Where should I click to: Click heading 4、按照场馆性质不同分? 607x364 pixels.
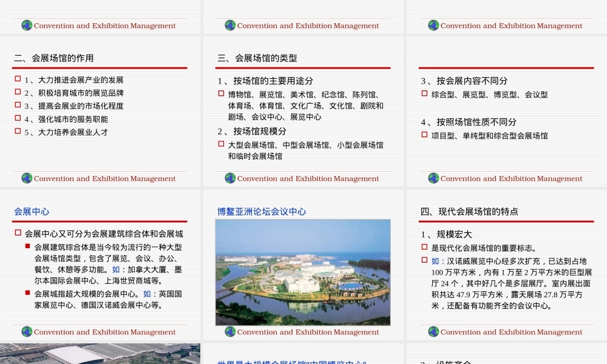pos(469,122)
